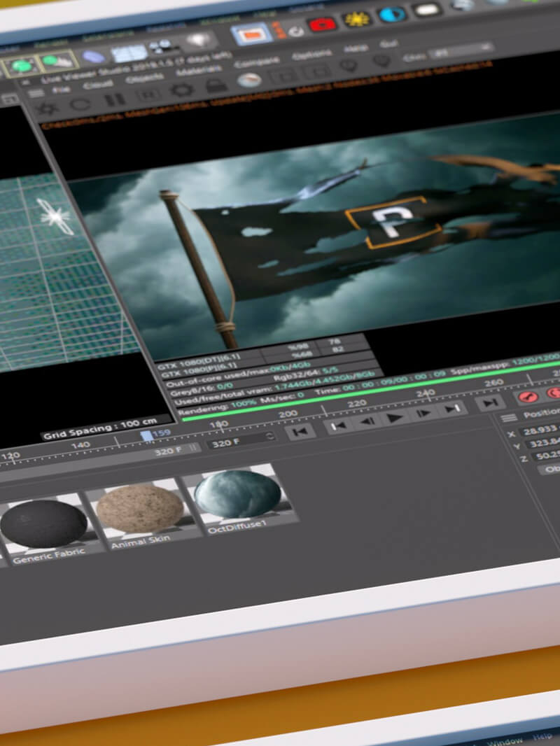
Task: Click the first green object icon in top toolbar
Action: 21,66
